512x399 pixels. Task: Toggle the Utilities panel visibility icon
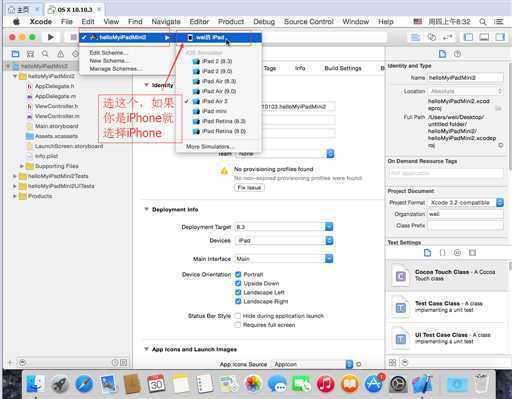pos(500,37)
